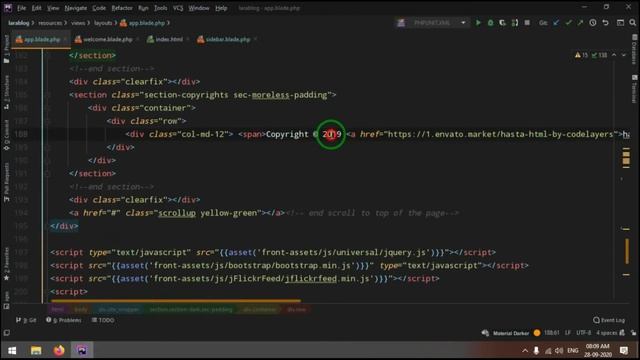The width and height of the screenshot is (640, 360).
Task: Open the Edit menu
Action: pyautogui.click(x=36, y=8)
